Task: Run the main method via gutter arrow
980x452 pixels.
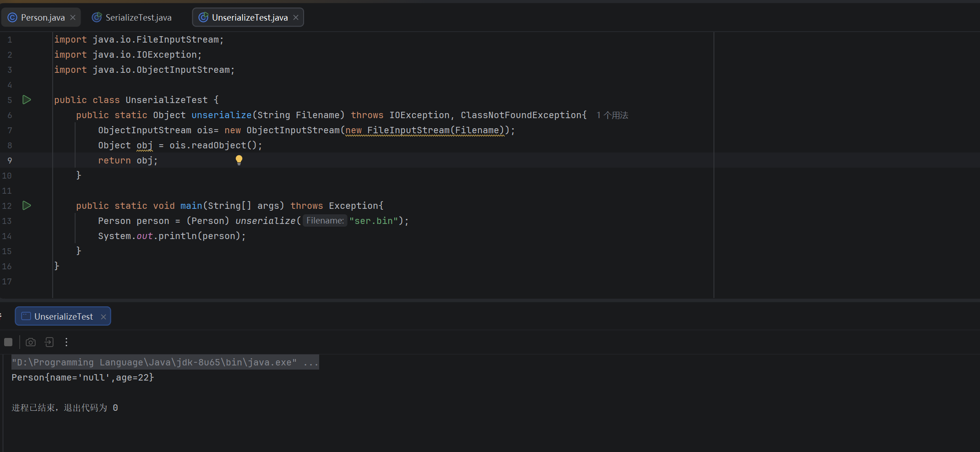Action: click(27, 206)
